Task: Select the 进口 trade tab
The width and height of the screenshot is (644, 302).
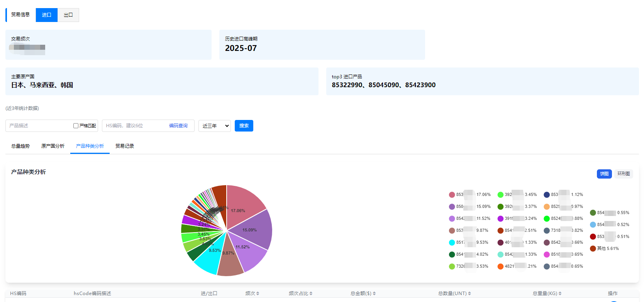Action: (x=47, y=15)
